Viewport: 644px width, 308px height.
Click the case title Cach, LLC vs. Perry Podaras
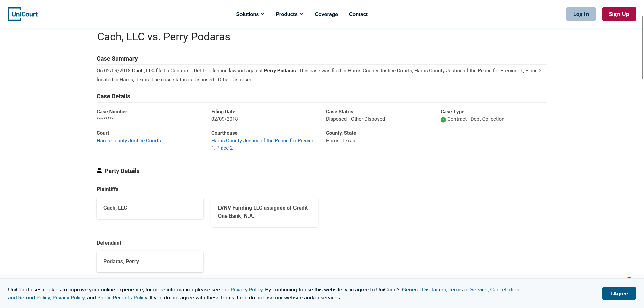pos(164,37)
